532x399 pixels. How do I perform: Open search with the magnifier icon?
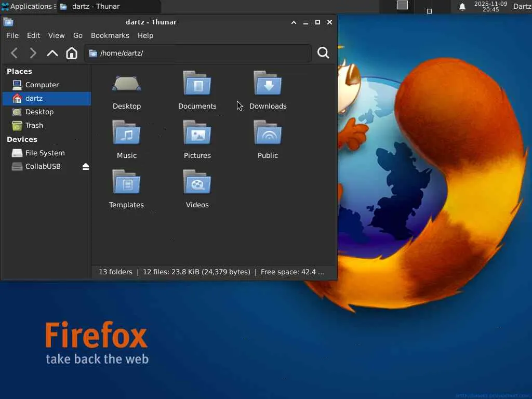pos(323,53)
